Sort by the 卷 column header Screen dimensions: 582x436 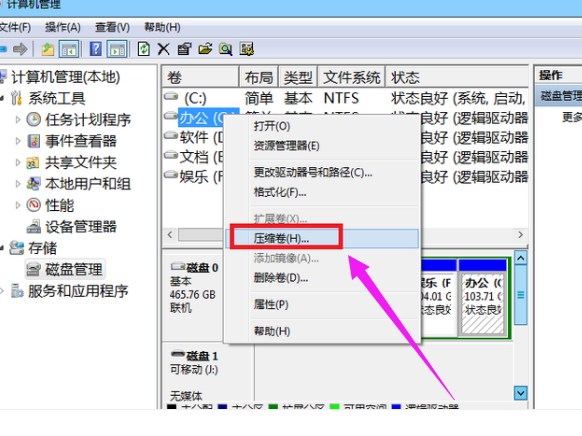[x=200, y=78]
